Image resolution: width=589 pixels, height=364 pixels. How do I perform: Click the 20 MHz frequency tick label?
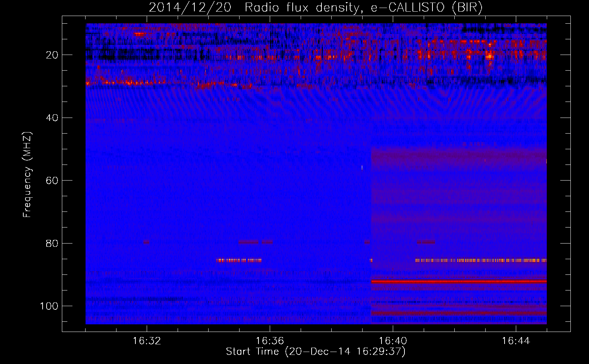52,55
